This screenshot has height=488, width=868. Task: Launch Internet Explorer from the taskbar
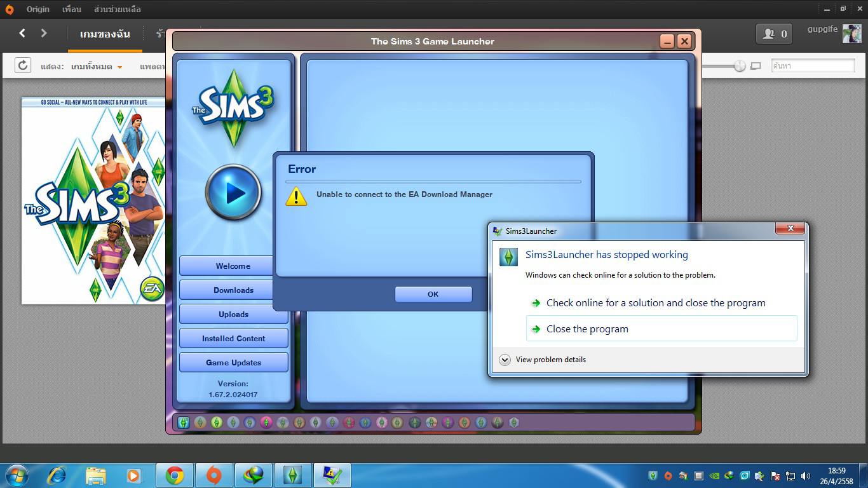point(57,475)
